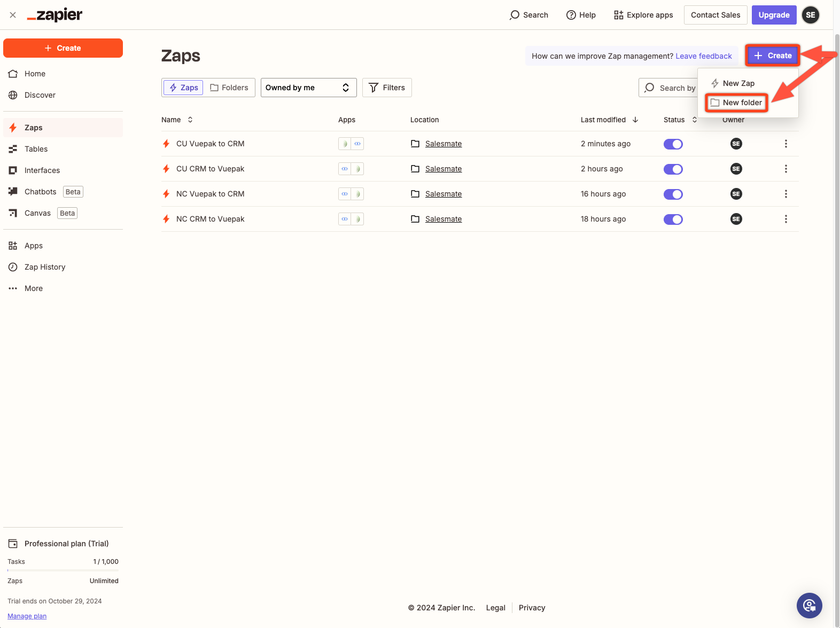840x628 pixels.
Task: Open Chatbots from the sidebar
Action: coord(40,192)
